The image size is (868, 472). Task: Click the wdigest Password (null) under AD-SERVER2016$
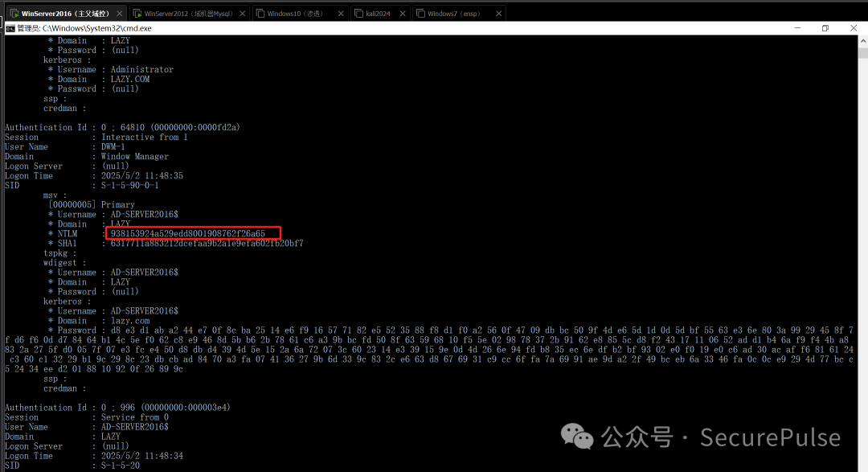pyautogui.click(x=125, y=292)
